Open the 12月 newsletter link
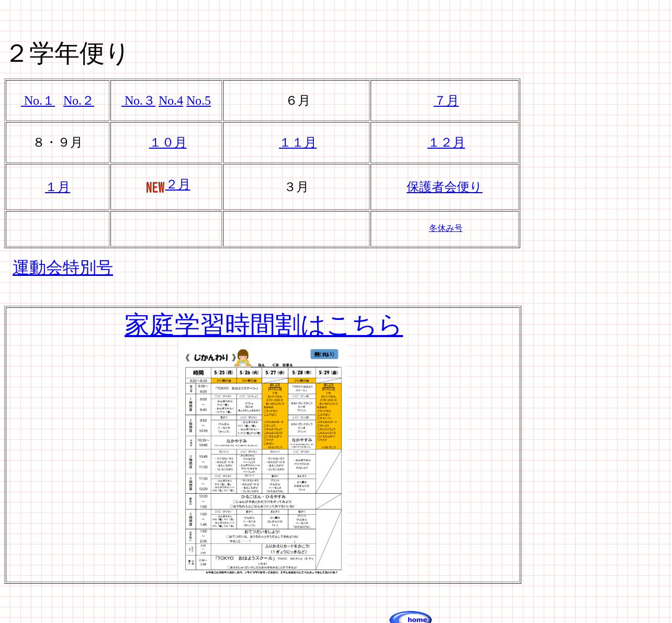The width and height of the screenshot is (672, 623). [x=446, y=142]
